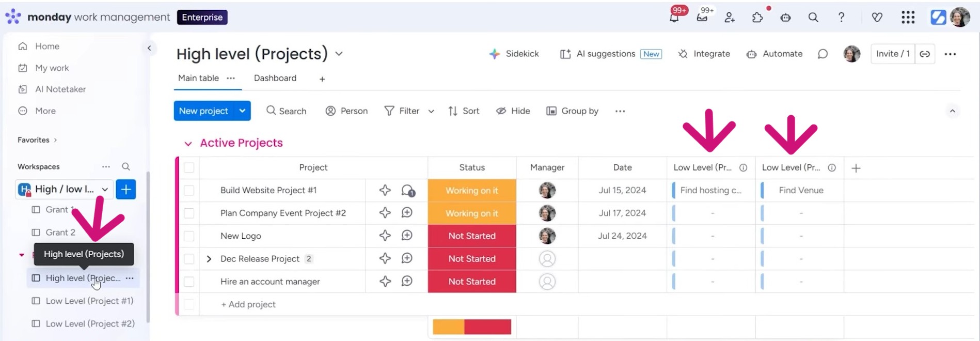Click the red segment of status summary bar
This screenshot has height=341, width=980.
pyautogui.click(x=487, y=327)
